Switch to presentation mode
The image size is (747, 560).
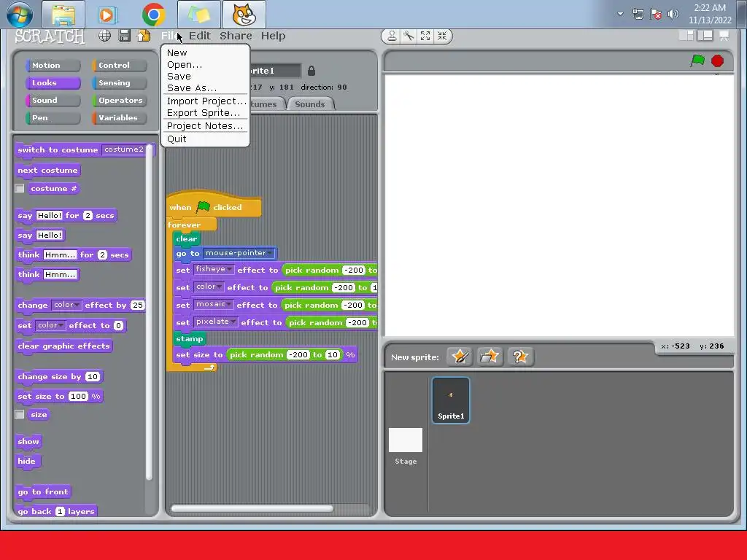(724, 36)
